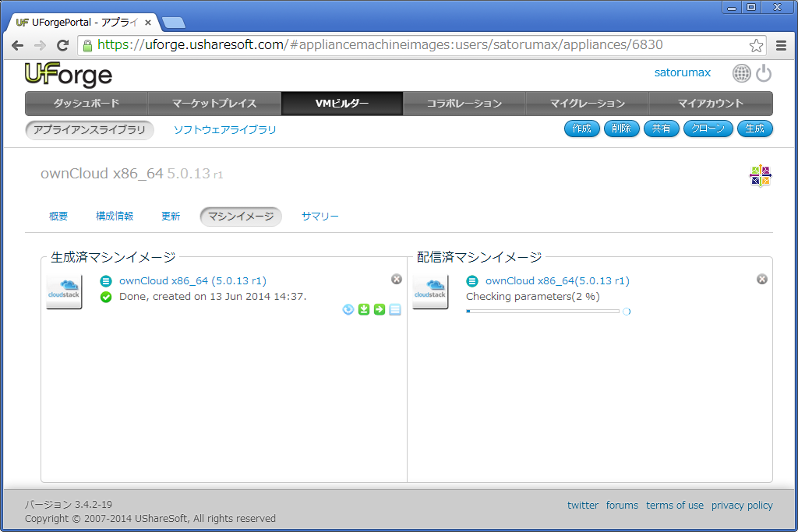Switch to ソフトウェアライブラリ
This screenshot has width=798, height=532.
click(225, 130)
